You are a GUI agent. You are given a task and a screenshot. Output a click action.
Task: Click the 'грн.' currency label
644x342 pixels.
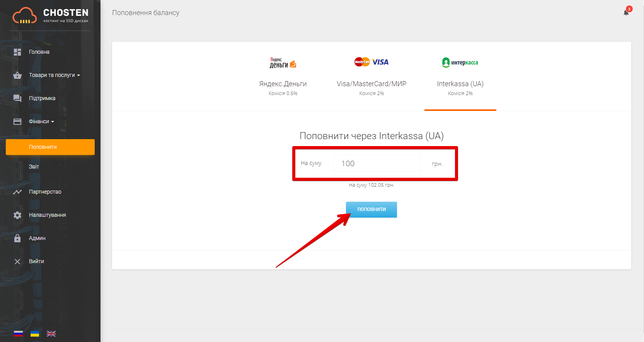pyautogui.click(x=437, y=164)
